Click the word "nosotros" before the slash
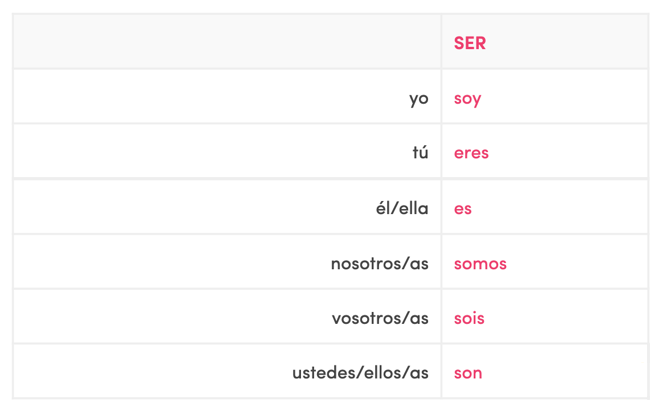 (x=364, y=263)
